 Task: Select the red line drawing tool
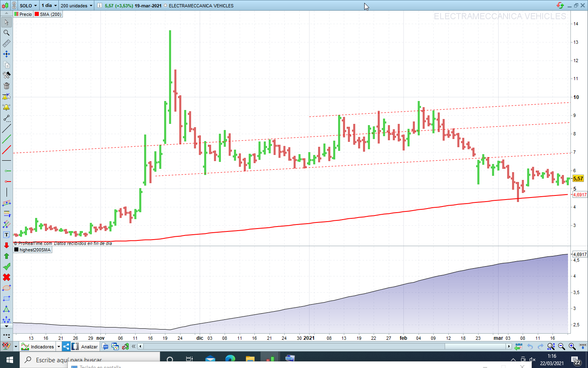pyautogui.click(x=7, y=150)
